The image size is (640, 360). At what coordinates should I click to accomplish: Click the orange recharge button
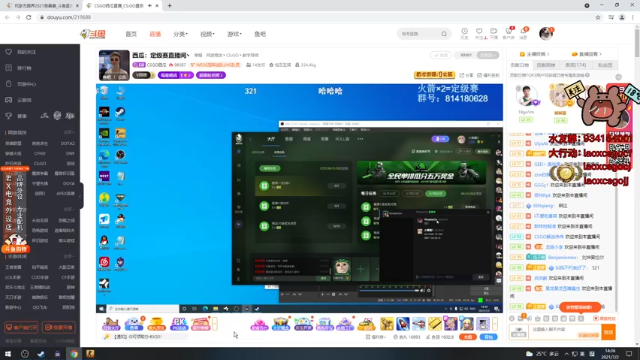tap(468, 337)
